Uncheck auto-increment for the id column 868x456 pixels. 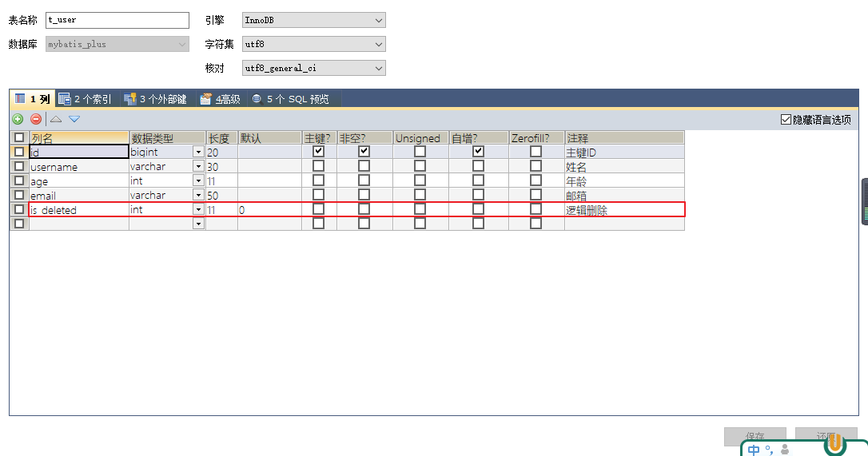pyautogui.click(x=478, y=151)
